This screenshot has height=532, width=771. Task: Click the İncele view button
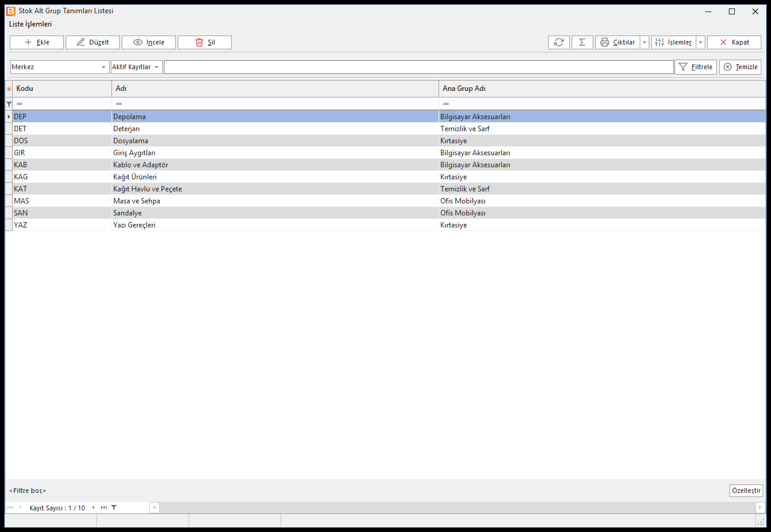[x=149, y=42]
